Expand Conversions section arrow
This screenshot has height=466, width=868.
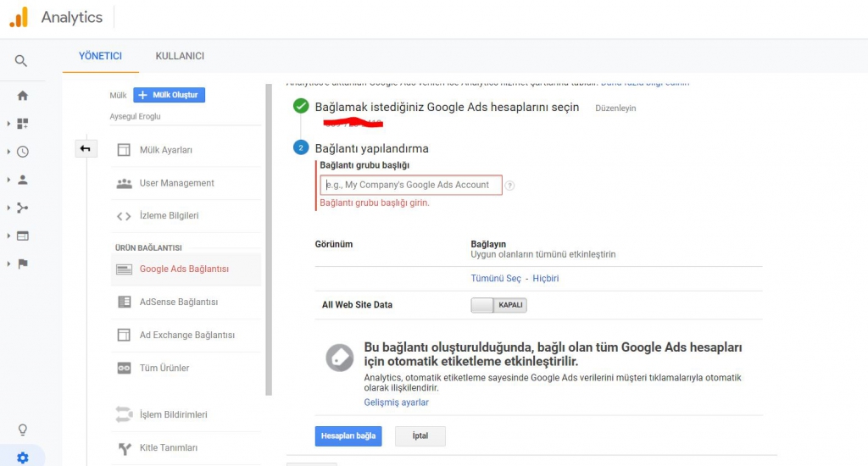8,264
